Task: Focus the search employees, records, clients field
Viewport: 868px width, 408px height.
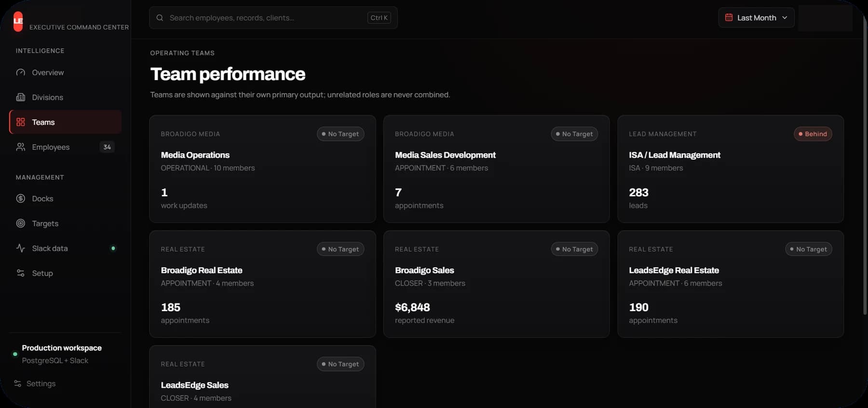Action: click(273, 18)
